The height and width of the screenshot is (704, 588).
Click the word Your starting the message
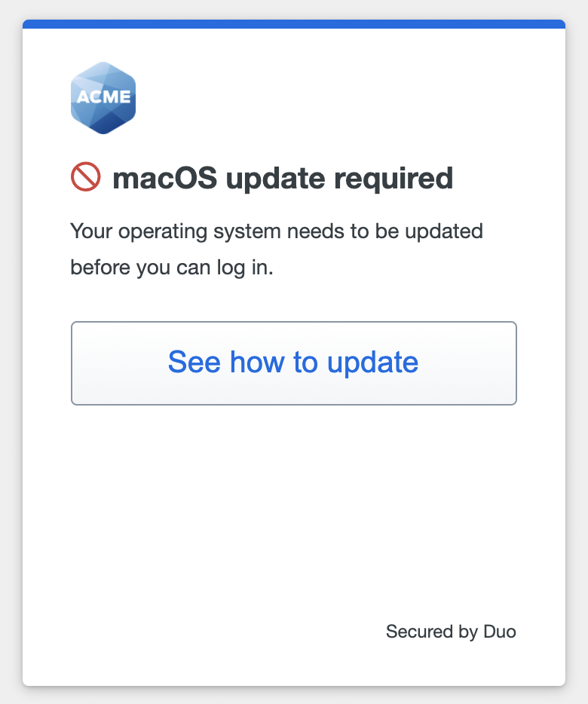(x=91, y=231)
